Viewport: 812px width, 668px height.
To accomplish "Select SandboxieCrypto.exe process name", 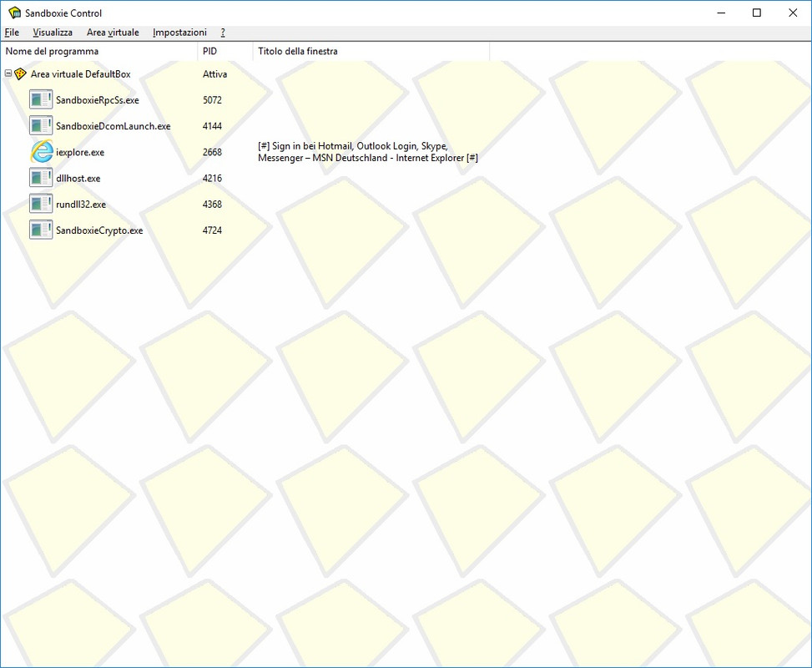I will pyautogui.click(x=99, y=230).
